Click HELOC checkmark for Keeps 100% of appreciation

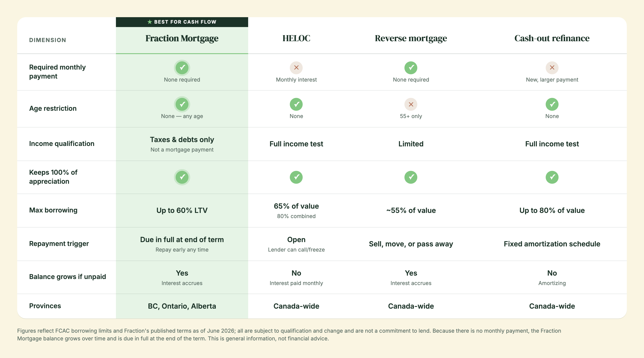point(296,177)
